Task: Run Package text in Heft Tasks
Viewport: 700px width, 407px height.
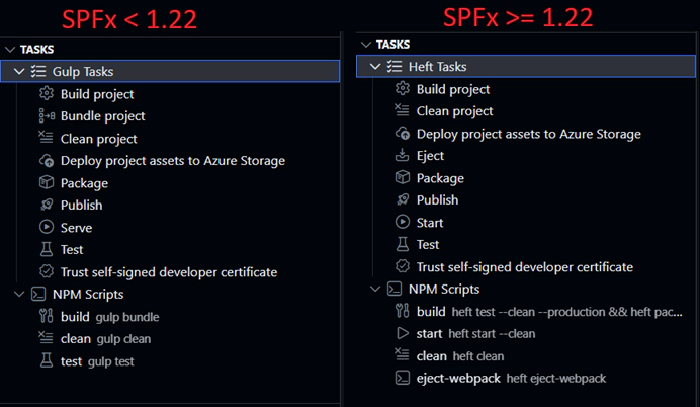Action: tap(440, 178)
